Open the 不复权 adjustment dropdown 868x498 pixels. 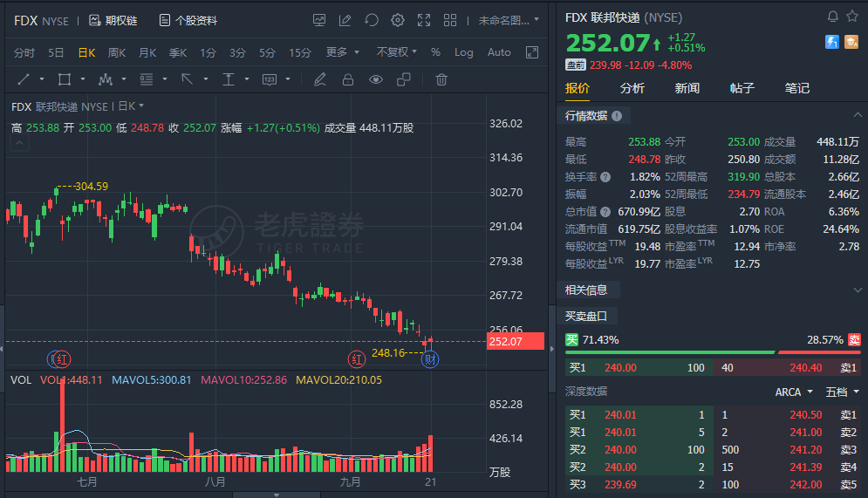[x=397, y=52]
